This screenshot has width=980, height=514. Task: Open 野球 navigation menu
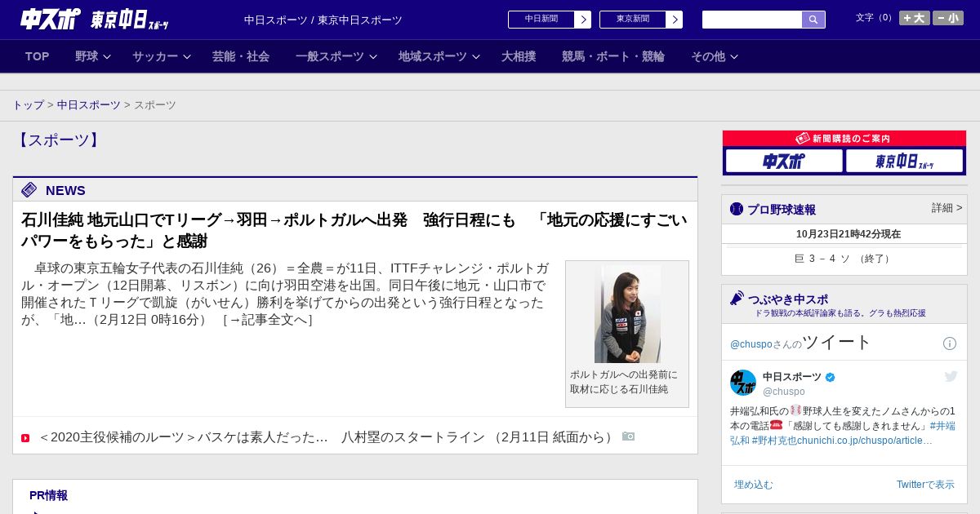pyautogui.click(x=87, y=56)
